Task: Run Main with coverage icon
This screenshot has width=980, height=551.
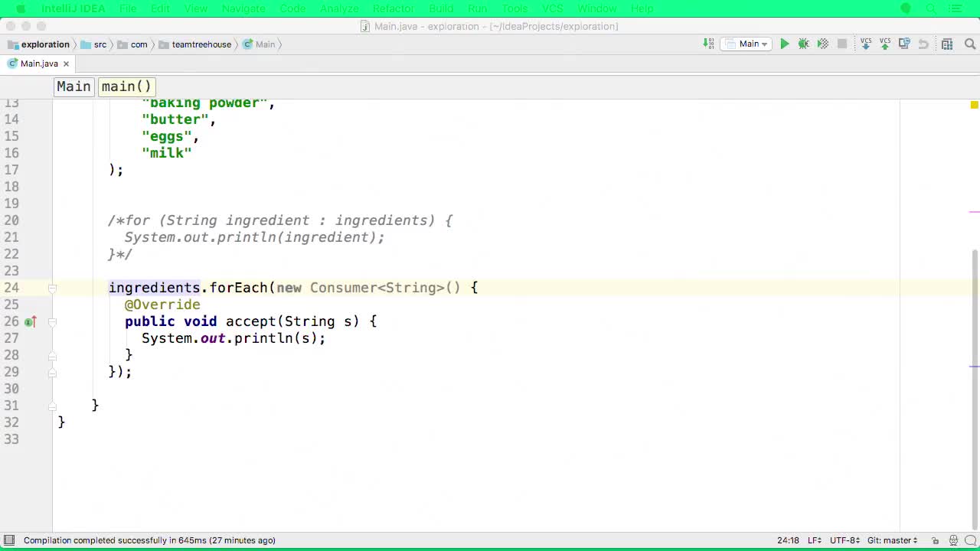Action: (822, 44)
